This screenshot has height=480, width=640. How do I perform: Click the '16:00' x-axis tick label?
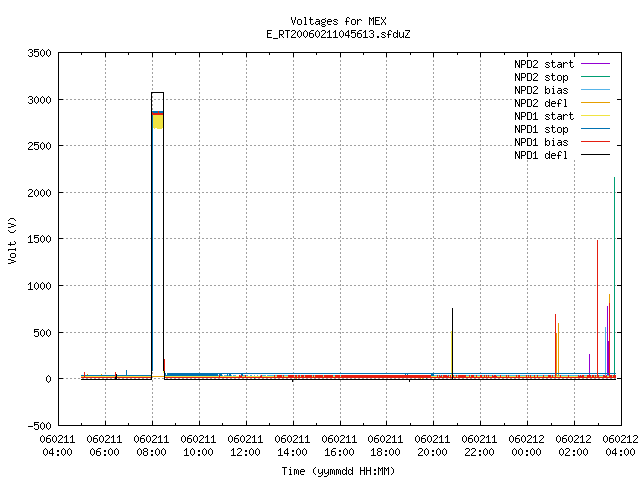[x=339, y=452]
